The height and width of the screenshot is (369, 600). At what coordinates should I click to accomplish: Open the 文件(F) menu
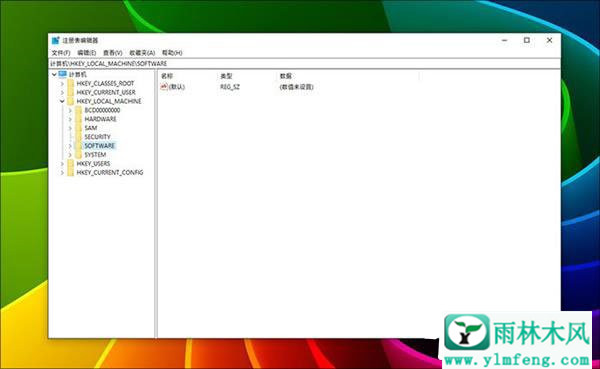[61, 52]
